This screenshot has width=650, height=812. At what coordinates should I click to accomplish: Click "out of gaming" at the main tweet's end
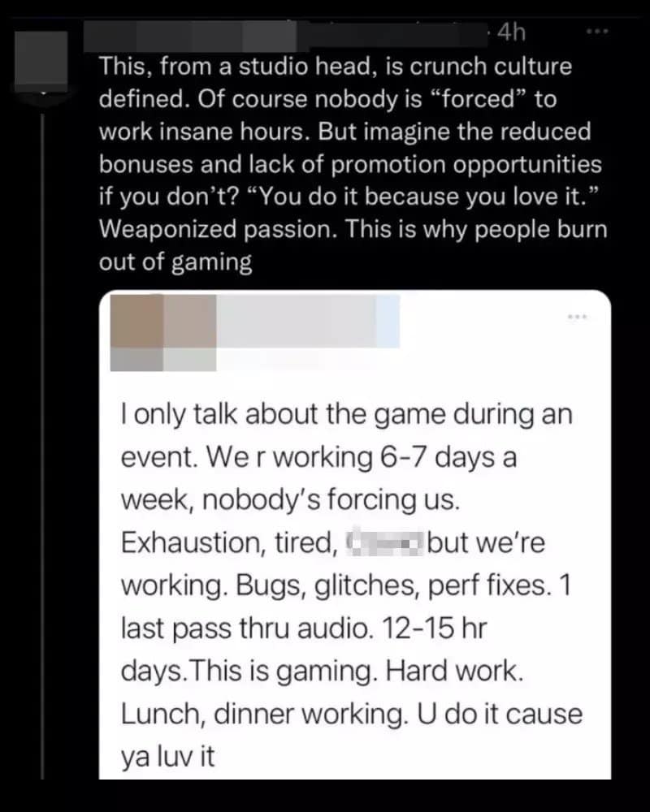tap(175, 261)
